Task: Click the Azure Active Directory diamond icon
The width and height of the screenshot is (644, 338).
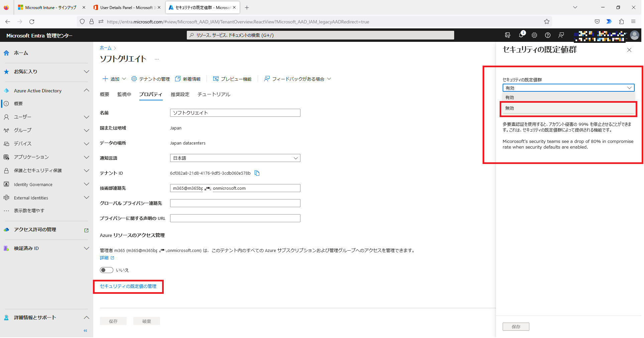Action: (x=6, y=91)
